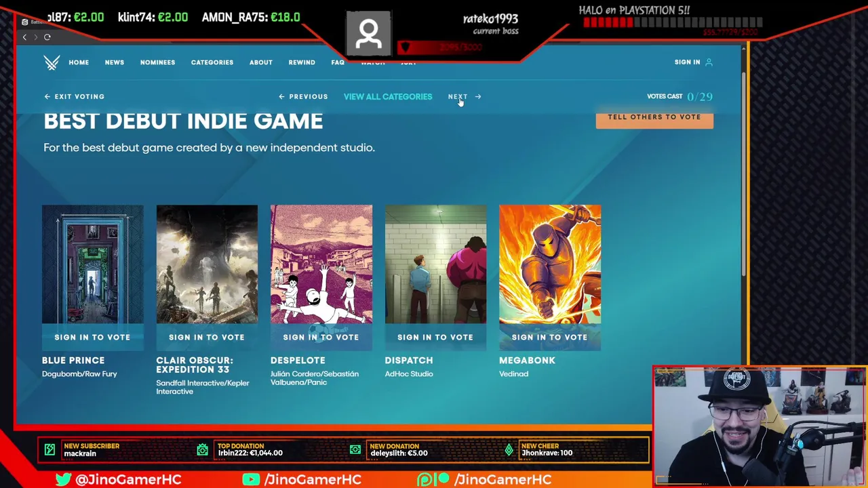The height and width of the screenshot is (488, 868).
Task: Click the streamer webcam feed
Action: pos(759,426)
